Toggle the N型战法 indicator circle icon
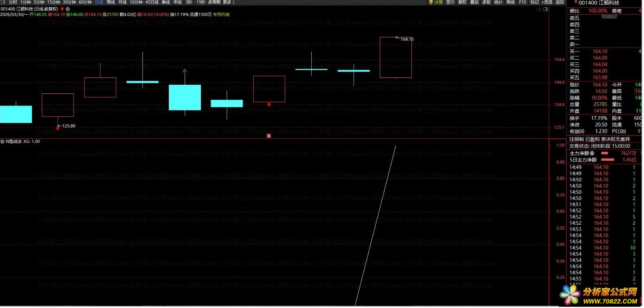 coord(2,142)
